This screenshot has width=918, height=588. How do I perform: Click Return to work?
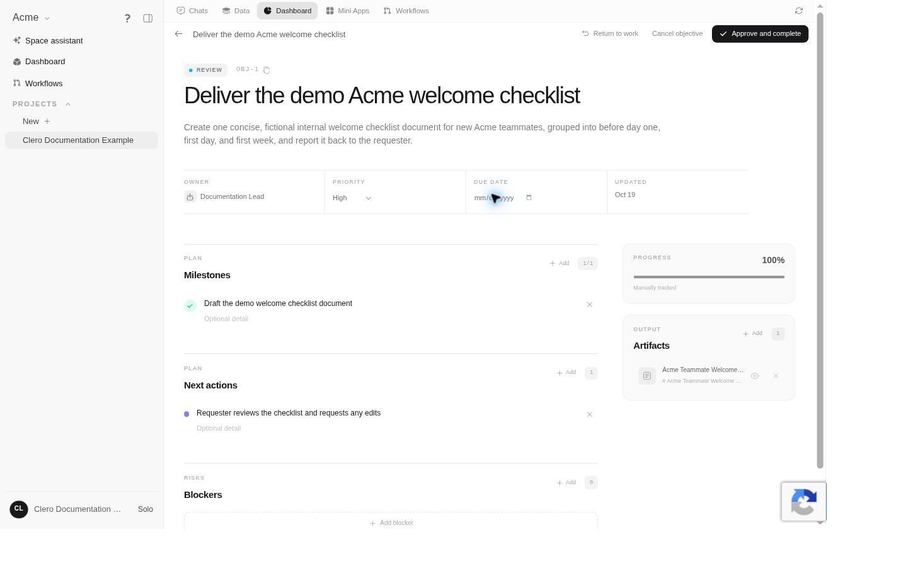click(610, 34)
